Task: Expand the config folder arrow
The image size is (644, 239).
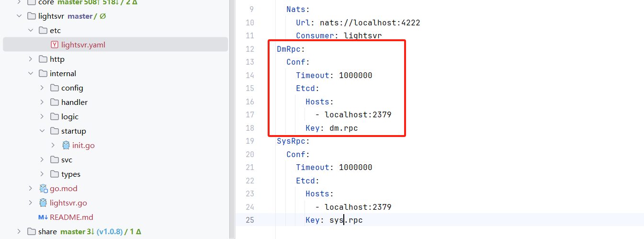Action: tap(42, 88)
